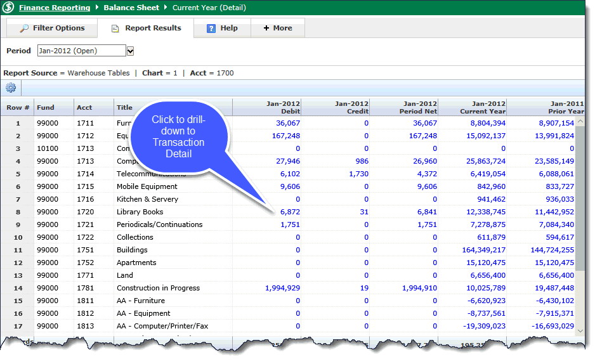The width and height of the screenshot is (595, 364).
Task: Switch to the Filter Options tab
Action: tap(51, 28)
